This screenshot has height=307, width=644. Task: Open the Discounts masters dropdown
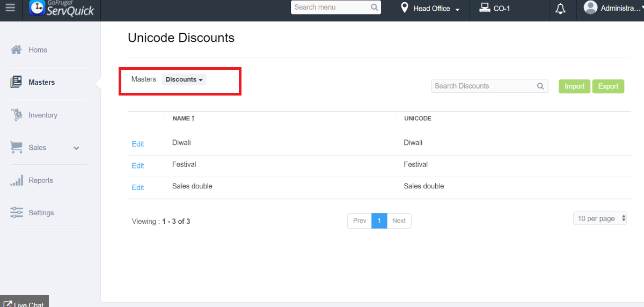click(x=184, y=79)
